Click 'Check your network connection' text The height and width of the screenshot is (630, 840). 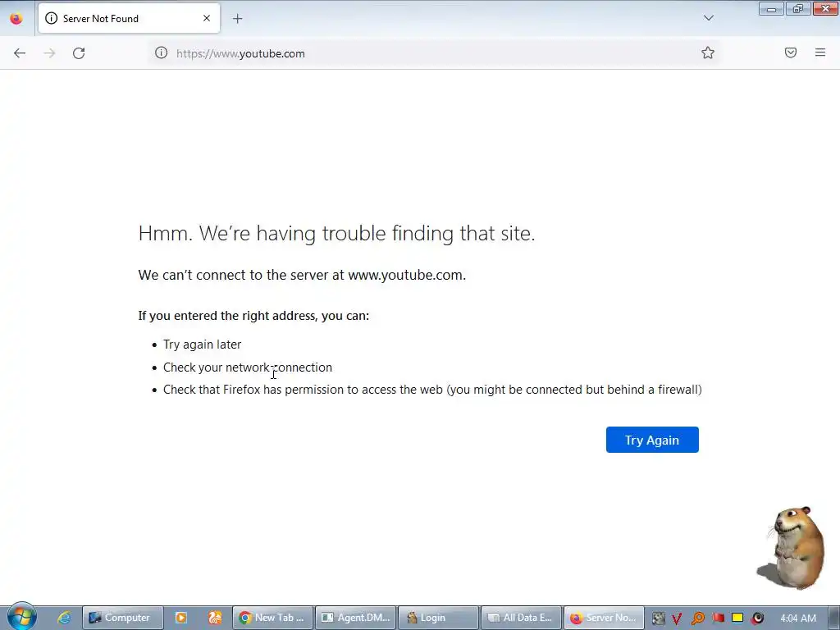click(248, 367)
